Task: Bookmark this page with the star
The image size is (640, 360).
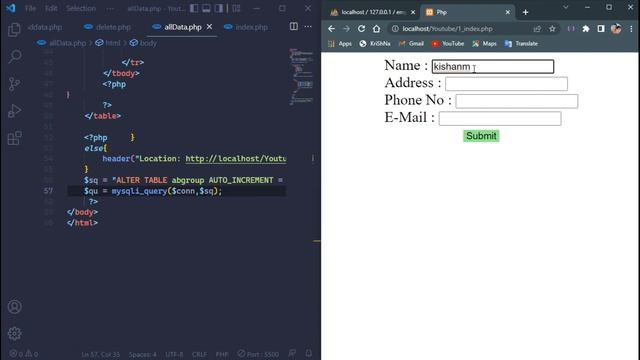Action: pyautogui.click(x=552, y=29)
